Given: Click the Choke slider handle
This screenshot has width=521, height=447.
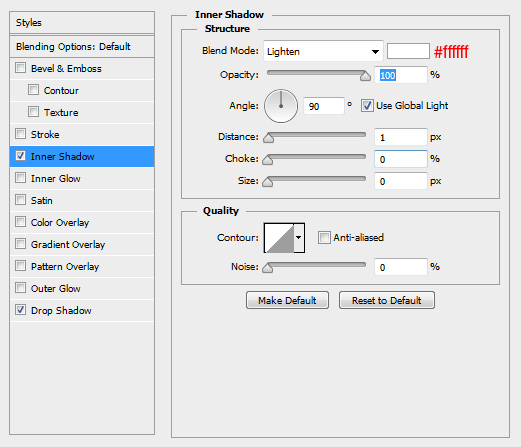Looking at the screenshot, I should click(267, 160).
